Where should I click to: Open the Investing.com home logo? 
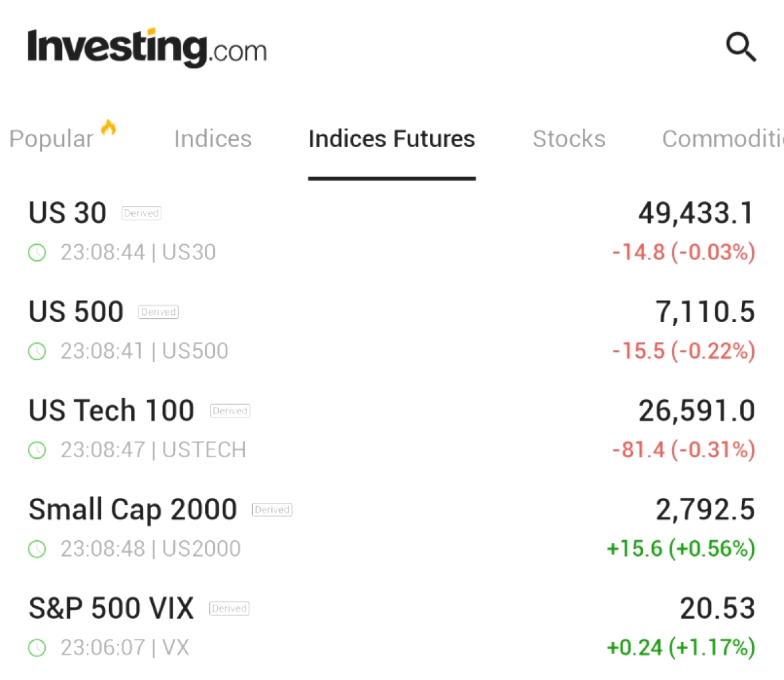[x=147, y=48]
